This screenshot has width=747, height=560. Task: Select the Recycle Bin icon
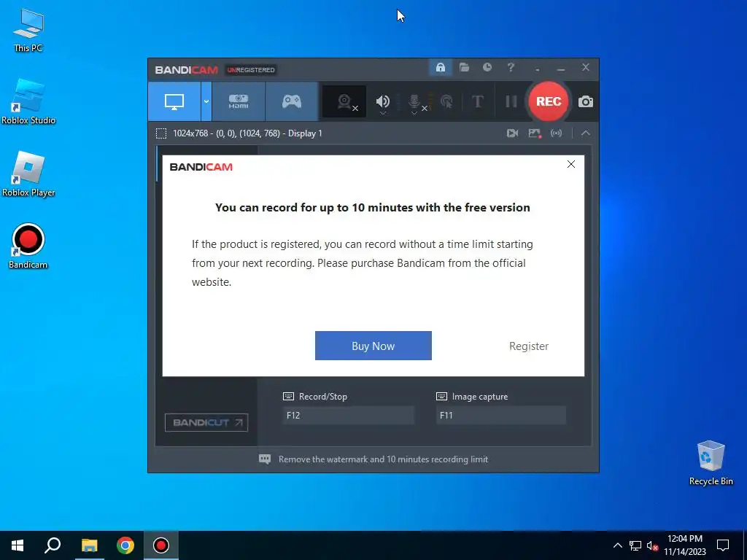(x=711, y=463)
